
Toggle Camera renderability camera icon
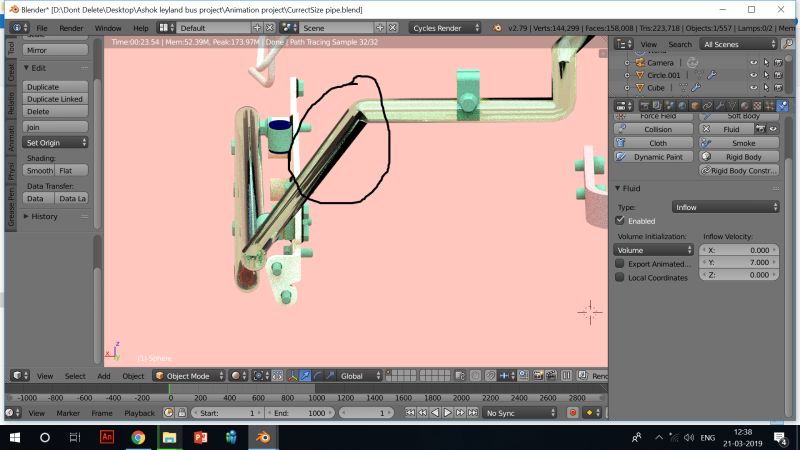click(778, 62)
